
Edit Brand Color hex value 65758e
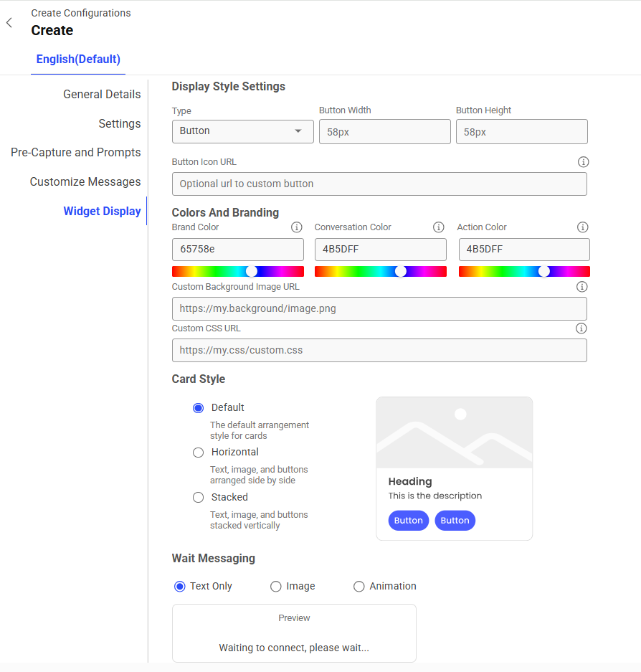[x=238, y=250]
